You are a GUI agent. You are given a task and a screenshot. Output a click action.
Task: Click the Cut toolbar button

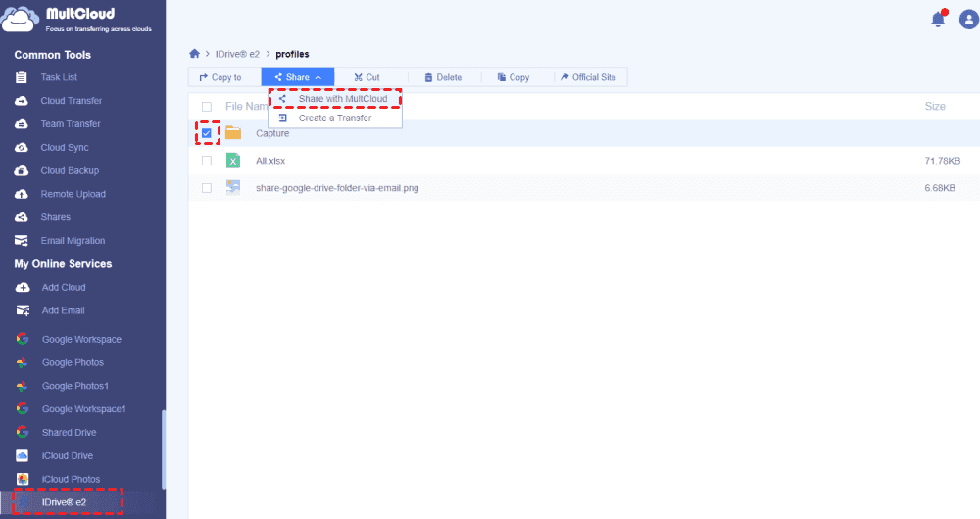point(367,77)
